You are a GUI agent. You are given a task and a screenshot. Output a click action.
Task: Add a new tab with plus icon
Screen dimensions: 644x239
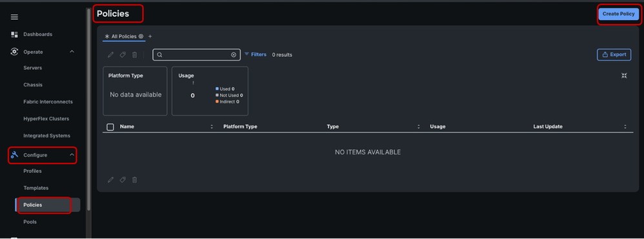click(x=150, y=36)
